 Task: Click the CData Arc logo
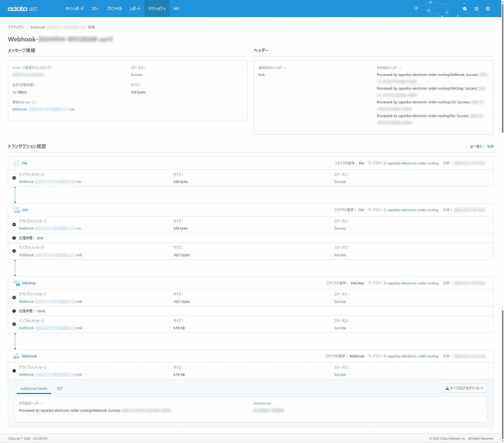pos(23,9)
